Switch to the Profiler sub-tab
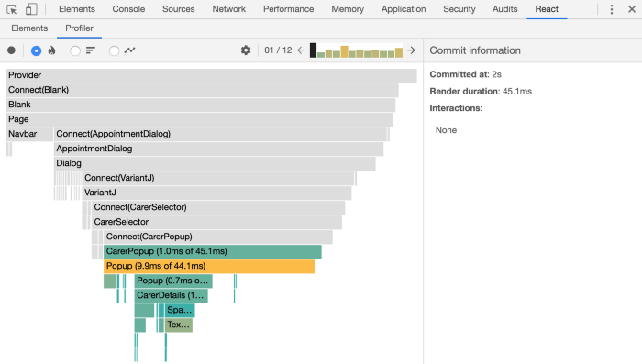 [x=79, y=28]
